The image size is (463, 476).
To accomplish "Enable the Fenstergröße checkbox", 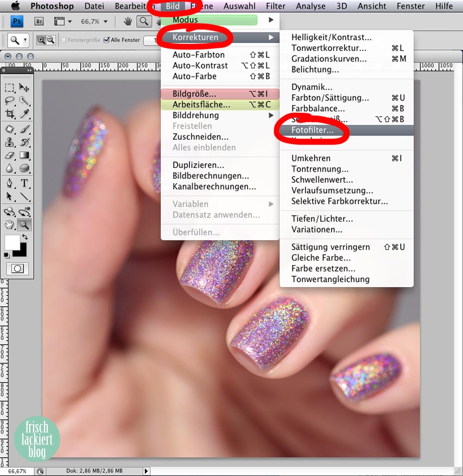I will click(63, 40).
